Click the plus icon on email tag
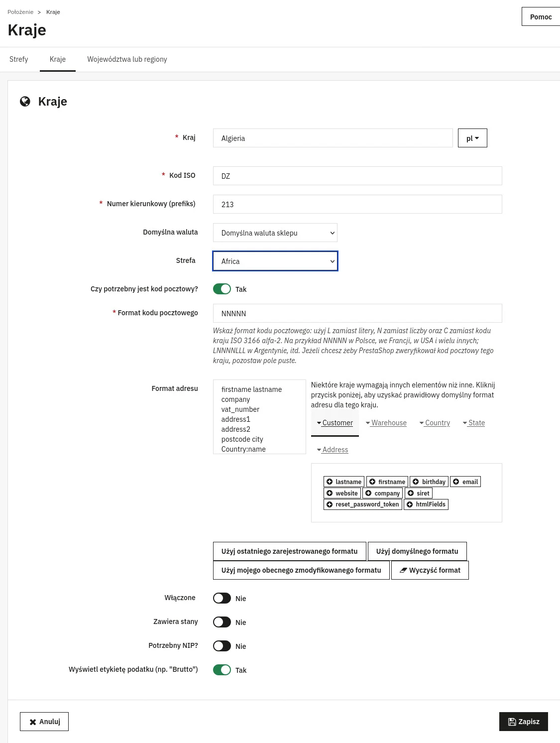560x743 pixels. point(456,482)
